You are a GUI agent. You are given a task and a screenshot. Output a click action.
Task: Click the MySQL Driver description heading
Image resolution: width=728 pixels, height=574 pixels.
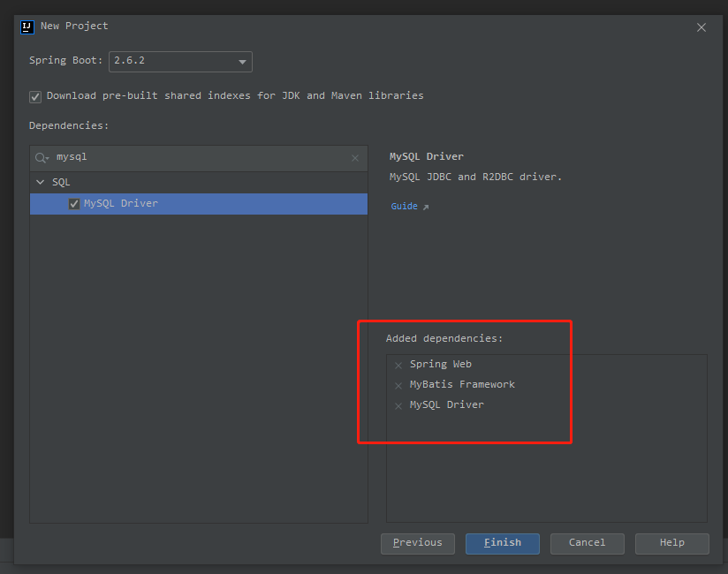tap(426, 156)
